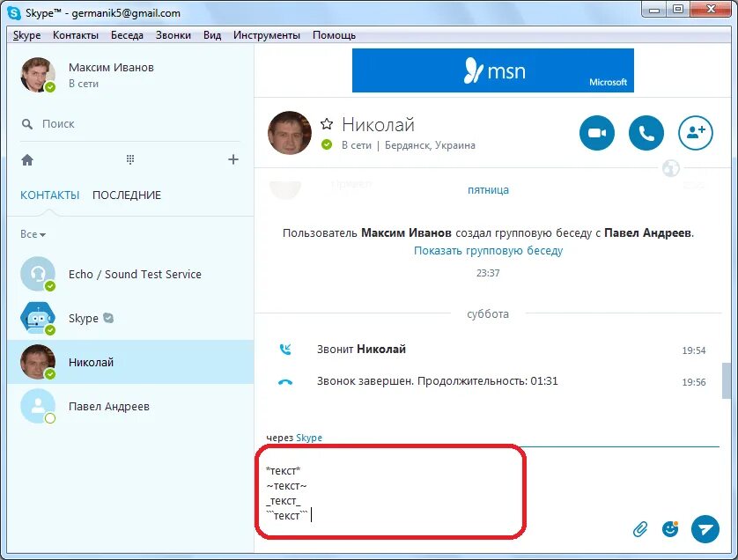Click the 19:56 timestamp
Screen dimensions: 738x560
694,382
